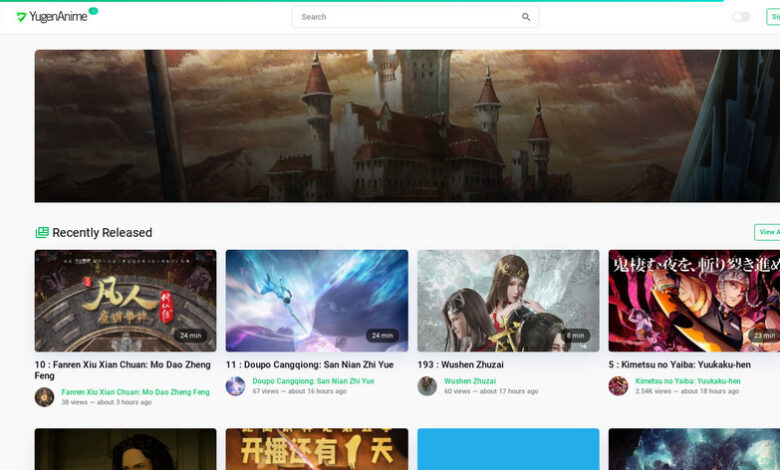Click the 24 min badge on Fanren thumbnail
Screen dimensions: 780x470
[191, 336]
